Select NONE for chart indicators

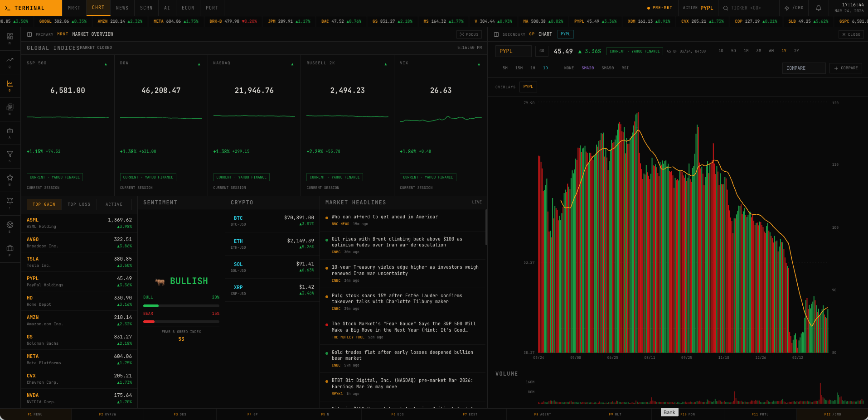point(569,68)
